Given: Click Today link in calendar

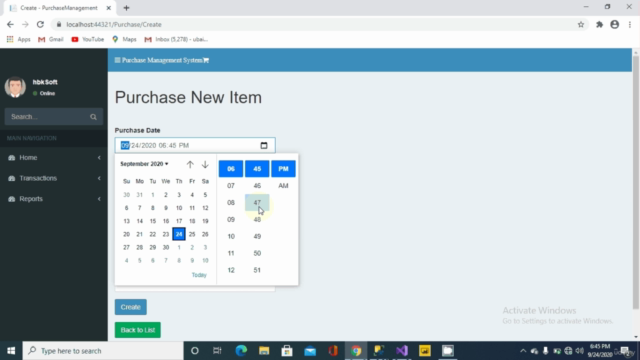Looking at the screenshot, I should (199, 275).
